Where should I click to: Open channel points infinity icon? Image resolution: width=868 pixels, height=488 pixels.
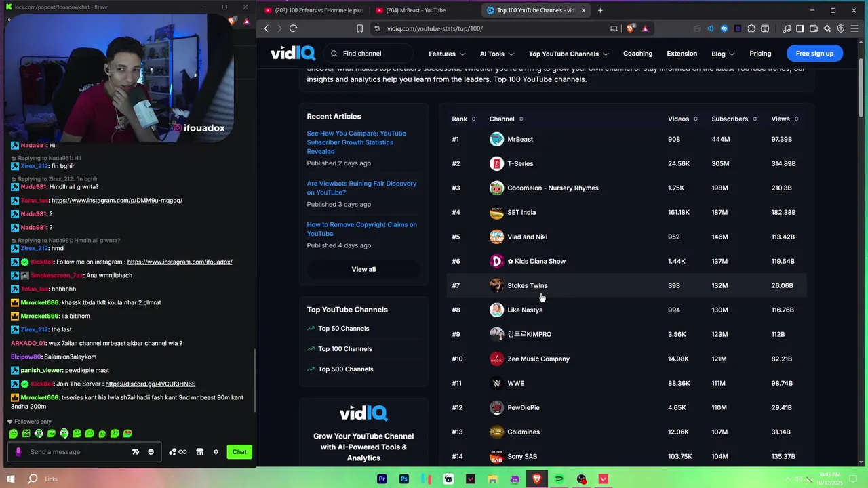click(x=178, y=452)
